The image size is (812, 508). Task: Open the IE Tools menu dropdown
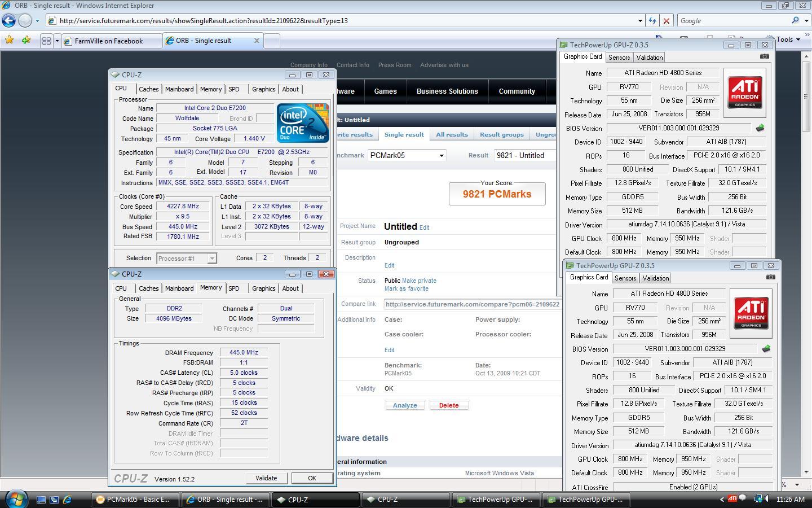[788, 39]
